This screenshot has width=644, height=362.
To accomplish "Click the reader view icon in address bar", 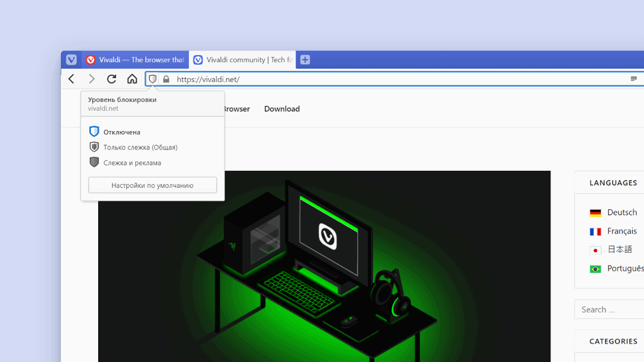I will (x=634, y=79).
